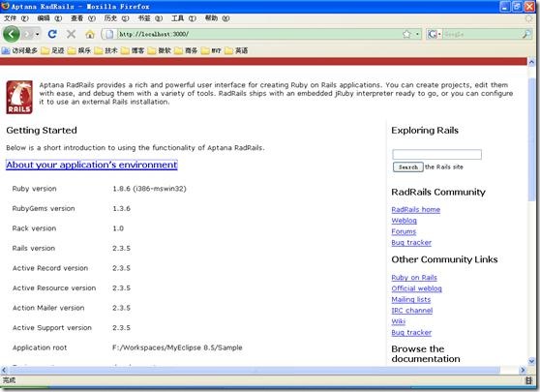Open the Wiki link
Viewport: 540px width, 392px height.
[398, 321]
